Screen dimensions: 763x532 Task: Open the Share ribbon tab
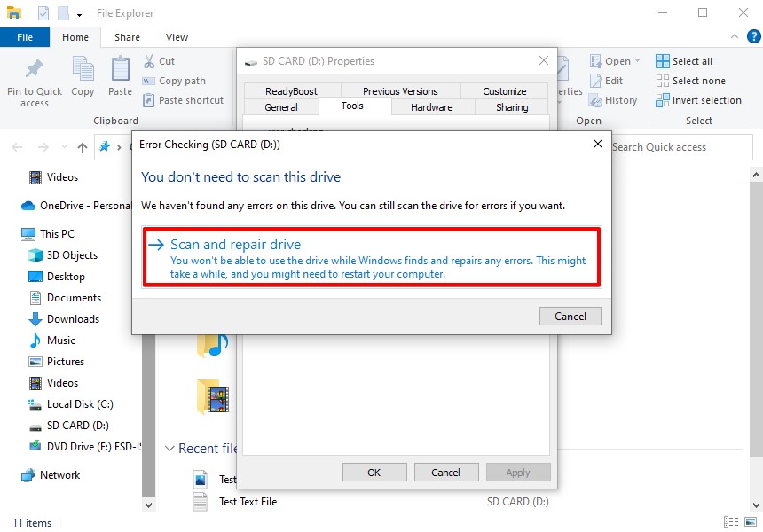click(x=126, y=37)
